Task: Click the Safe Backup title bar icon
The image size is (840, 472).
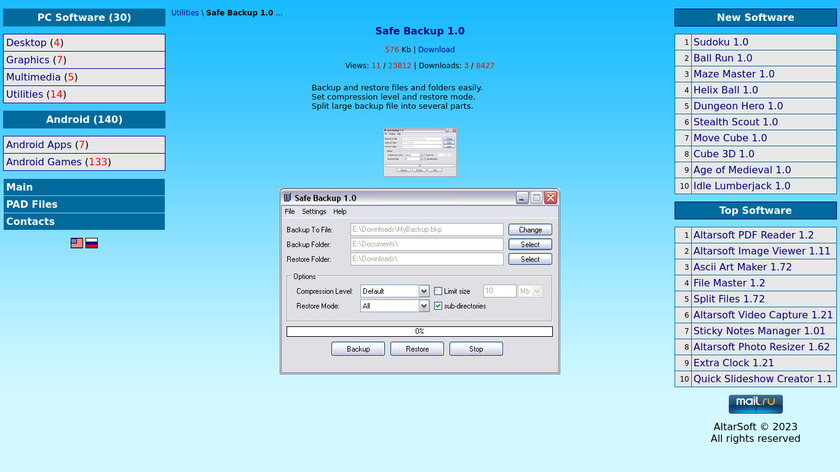Action: tap(287, 198)
